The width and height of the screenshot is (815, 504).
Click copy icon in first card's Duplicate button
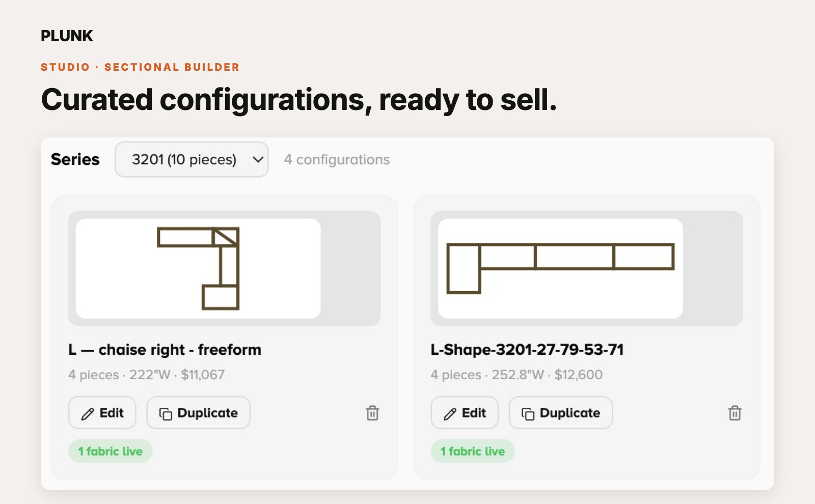(x=166, y=414)
